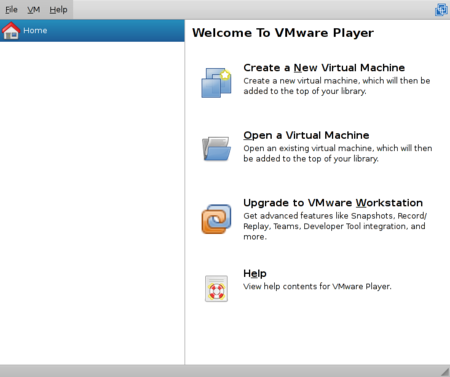Screen dimensions: 450x377
Task: Click the fullscreen icon in top-right corner
Action: 441,10
